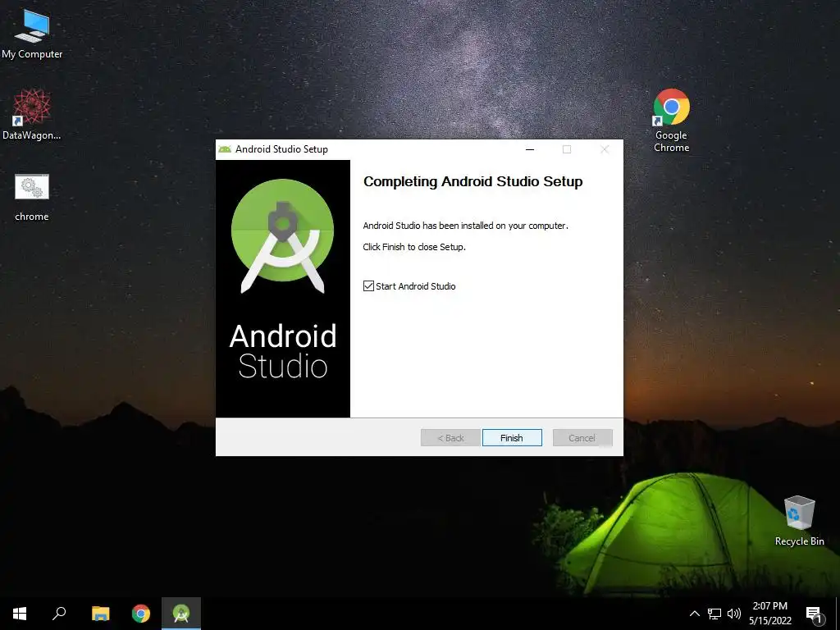This screenshot has height=630, width=840.
Task: Minimize the Android Studio Setup window
Action: [x=530, y=149]
